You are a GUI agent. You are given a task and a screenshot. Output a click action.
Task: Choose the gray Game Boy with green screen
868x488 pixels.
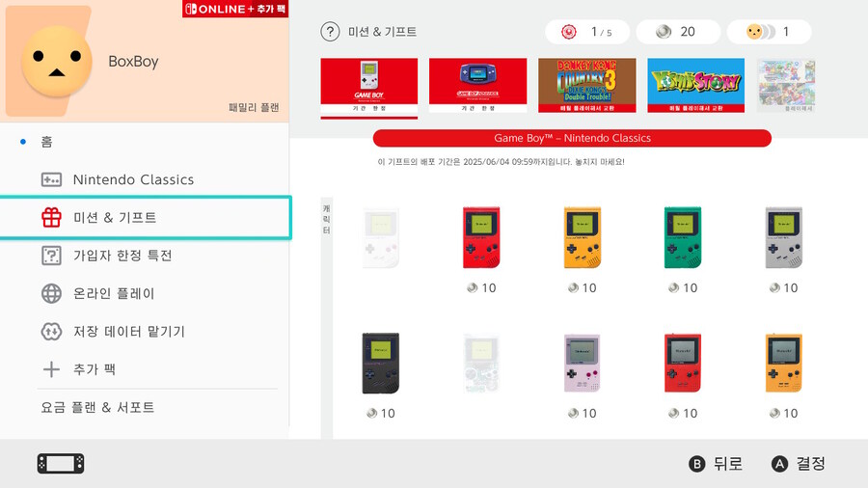point(783,238)
